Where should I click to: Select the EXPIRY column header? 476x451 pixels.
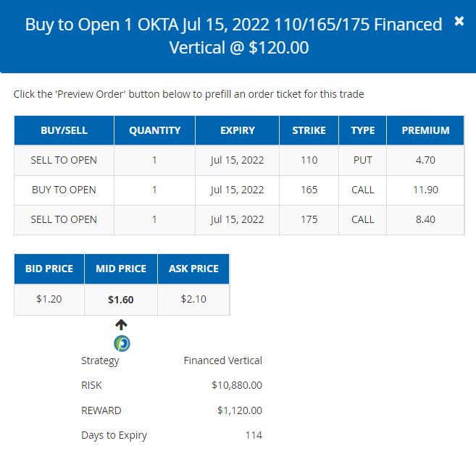click(238, 130)
